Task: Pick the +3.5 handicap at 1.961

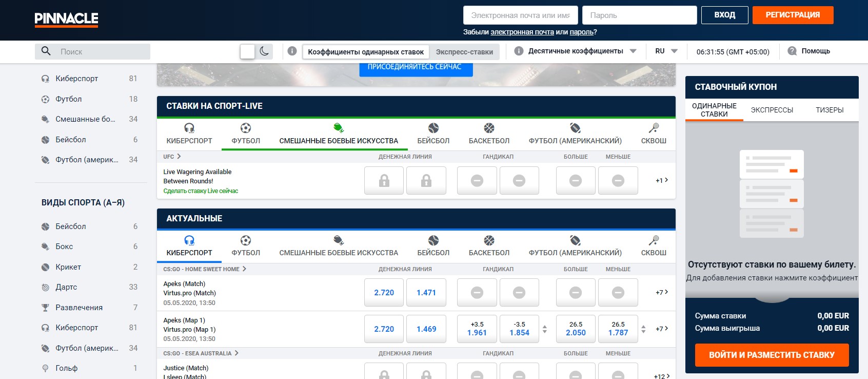Action: click(477, 329)
